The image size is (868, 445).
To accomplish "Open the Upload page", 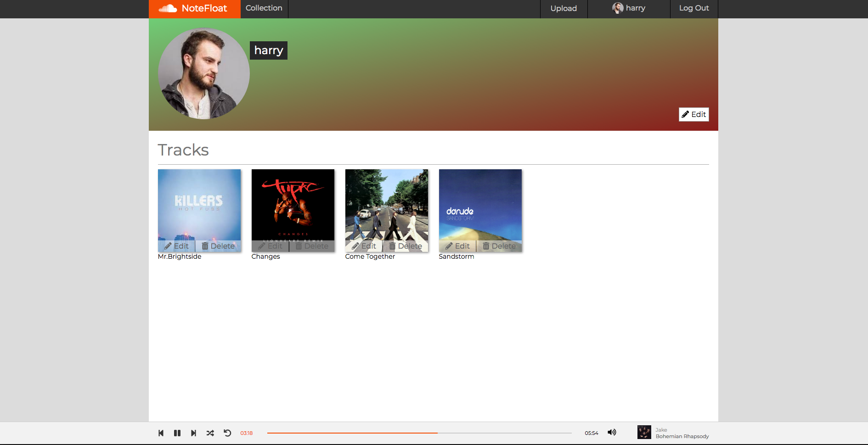I will click(x=564, y=8).
